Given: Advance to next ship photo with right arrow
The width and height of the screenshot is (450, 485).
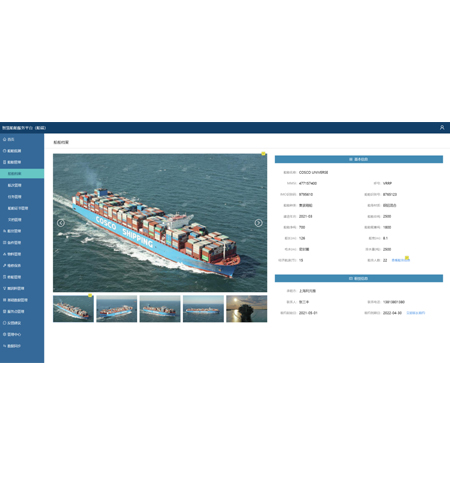Looking at the screenshot, I should [x=259, y=223].
